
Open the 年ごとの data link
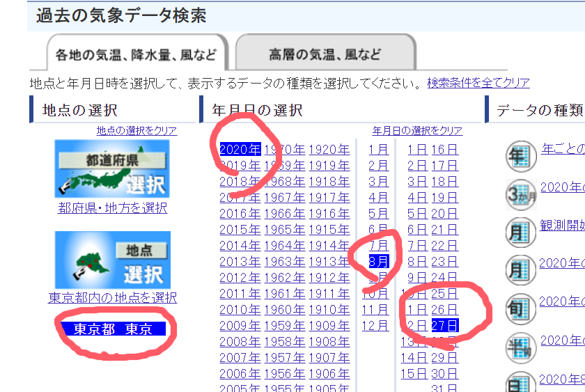pyautogui.click(x=563, y=149)
